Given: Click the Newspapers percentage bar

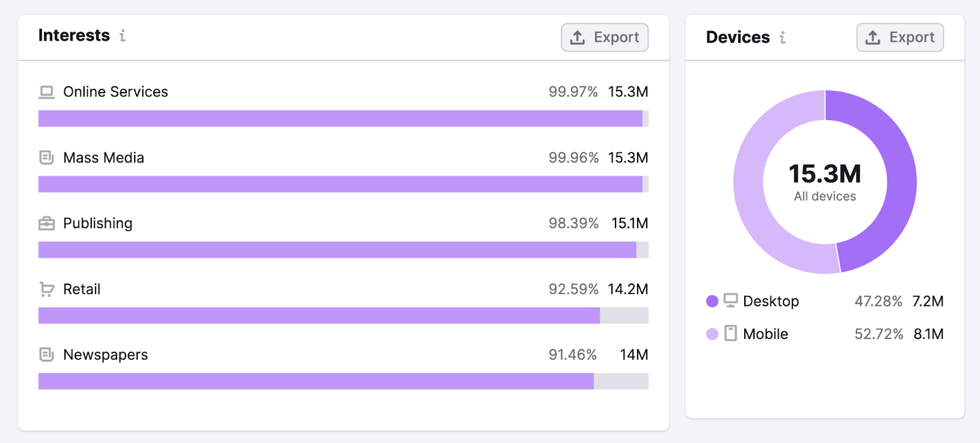Looking at the screenshot, I should [315, 381].
